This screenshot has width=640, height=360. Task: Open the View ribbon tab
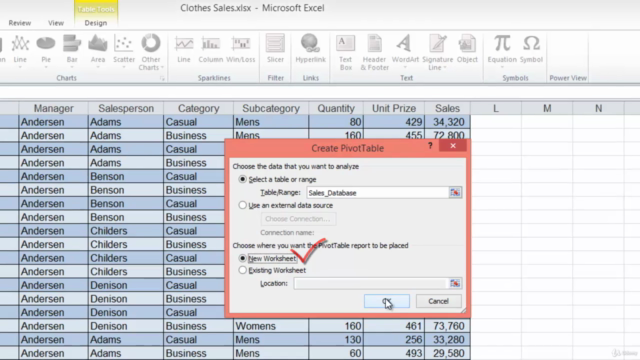point(56,23)
